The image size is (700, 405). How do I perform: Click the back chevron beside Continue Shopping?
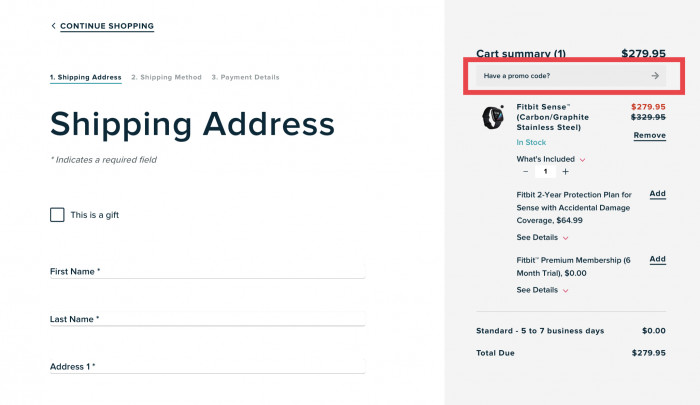point(53,26)
